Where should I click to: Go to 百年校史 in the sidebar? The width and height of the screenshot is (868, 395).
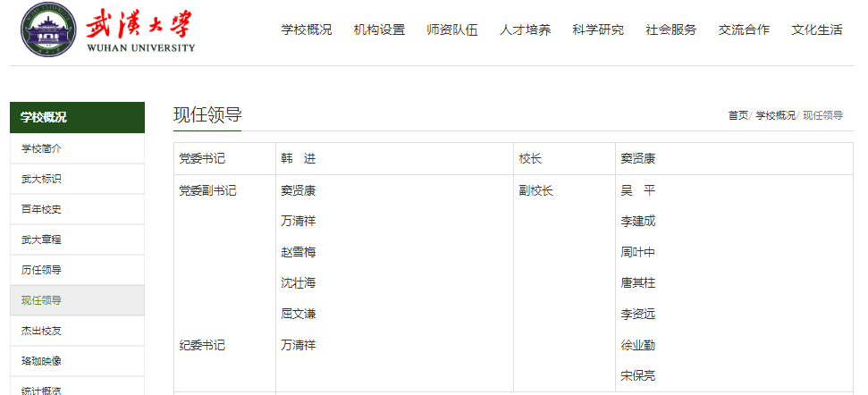pyautogui.click(x=41, y=209)
